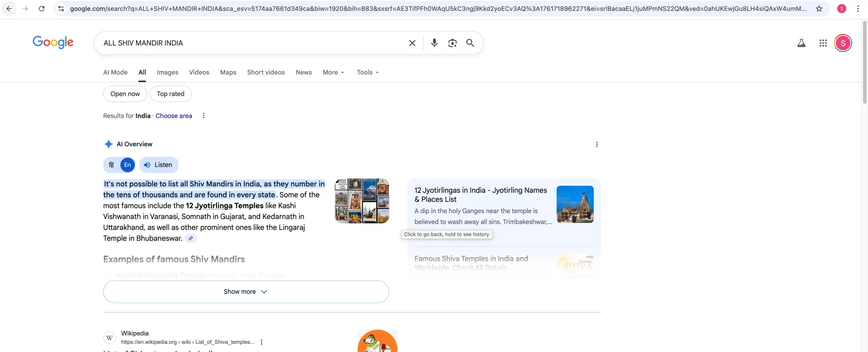The image size is (868, 352).
Task: Switch AI Overview language to Hindi
Action: tap(112, 165)
